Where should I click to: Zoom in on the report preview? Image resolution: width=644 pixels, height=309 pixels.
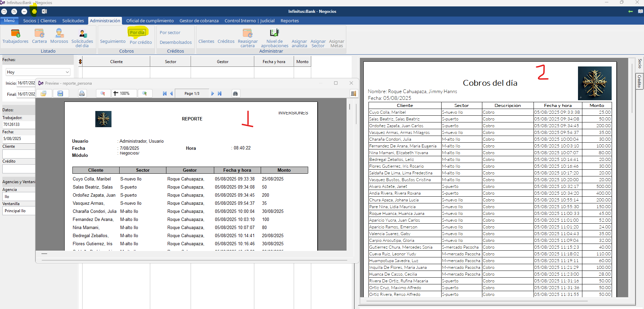pyautogui.click(x=144, y=93)
